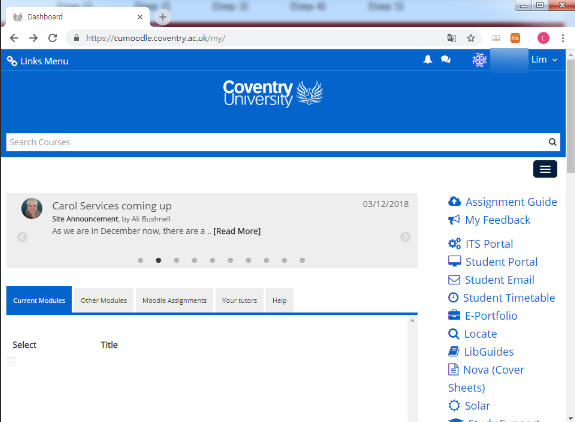Toggle the hamburger menu button
575x422 pixels.
[545, 169]
